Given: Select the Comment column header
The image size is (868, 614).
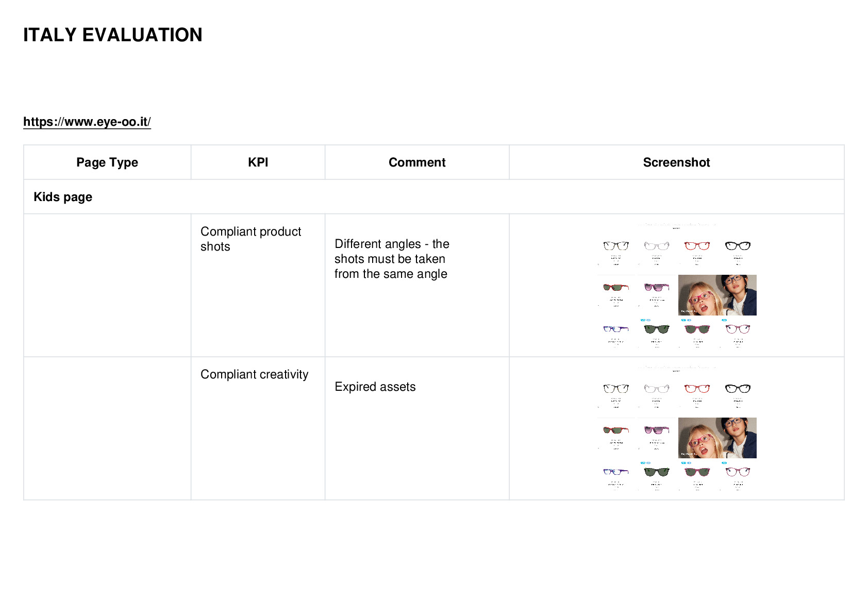Looking at the screenshot, I should click(x=417, y=162).
